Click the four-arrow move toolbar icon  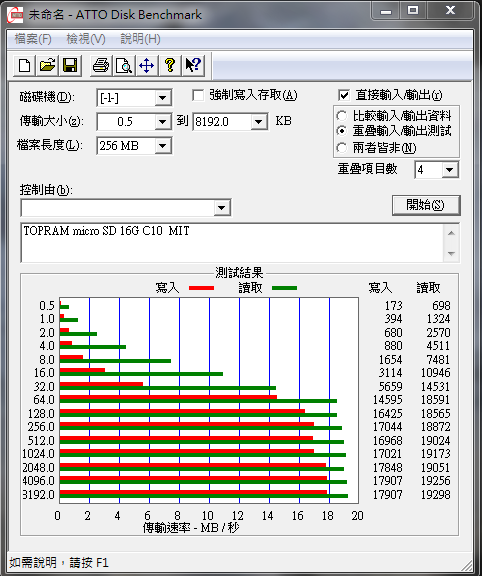coord(147,66)
